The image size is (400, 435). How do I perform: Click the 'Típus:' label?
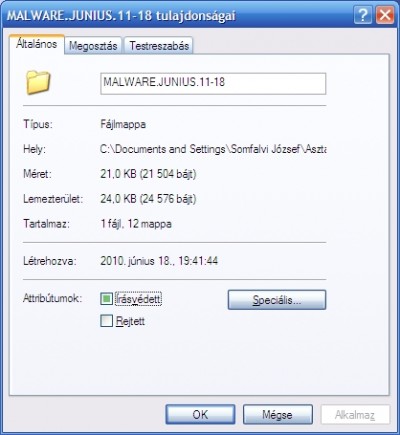(38, 124)
